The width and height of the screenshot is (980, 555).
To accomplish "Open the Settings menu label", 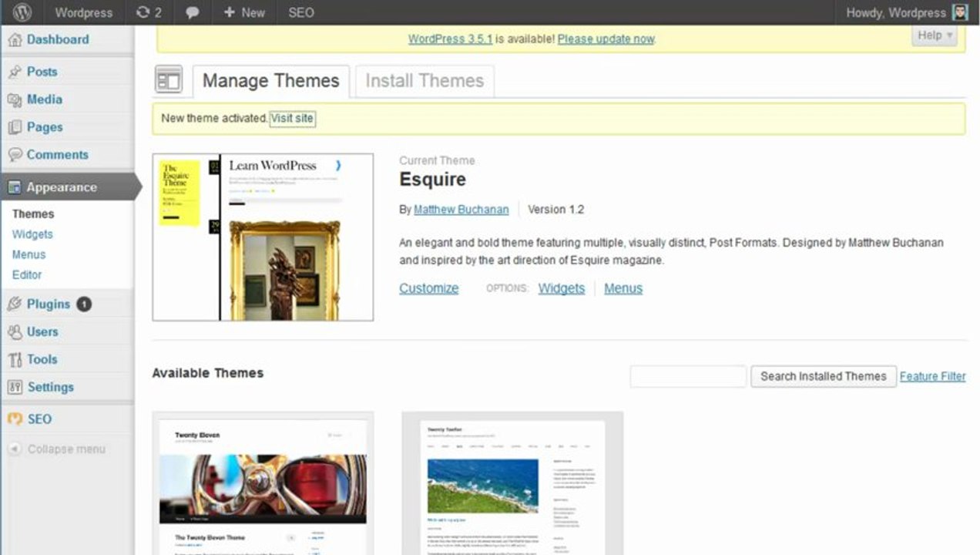I will (x=51, y=387).
